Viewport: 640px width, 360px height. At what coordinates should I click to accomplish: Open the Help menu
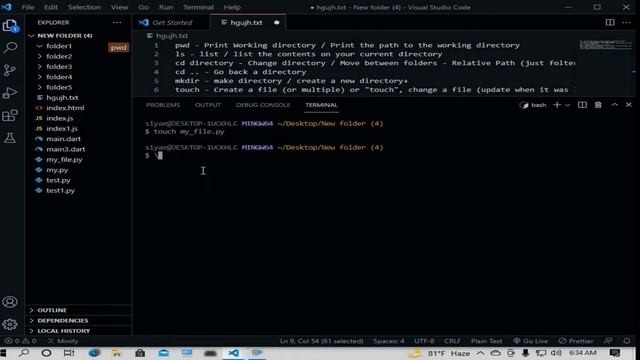pyautogui.click(x=232, y=7)
